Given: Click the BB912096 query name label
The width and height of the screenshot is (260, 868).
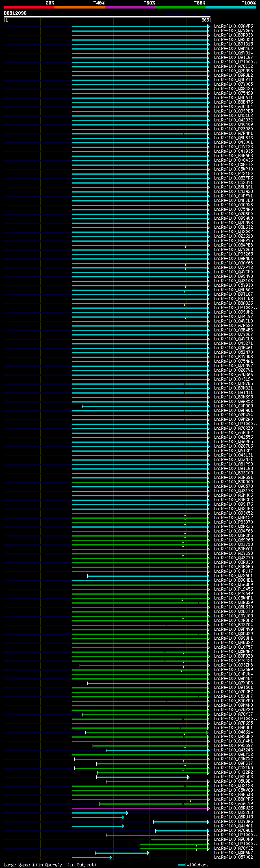Looking at the screenshot, I should tap(15, 13).
